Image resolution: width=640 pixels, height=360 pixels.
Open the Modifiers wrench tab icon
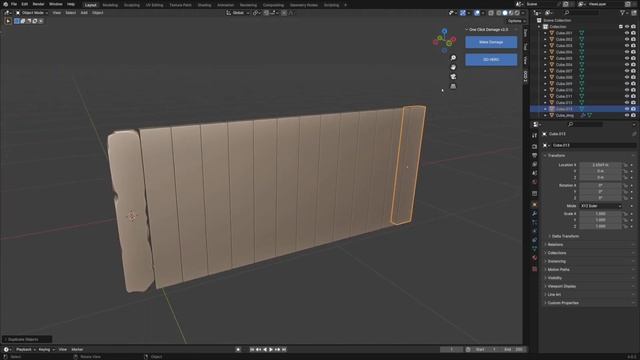[534, 213]
